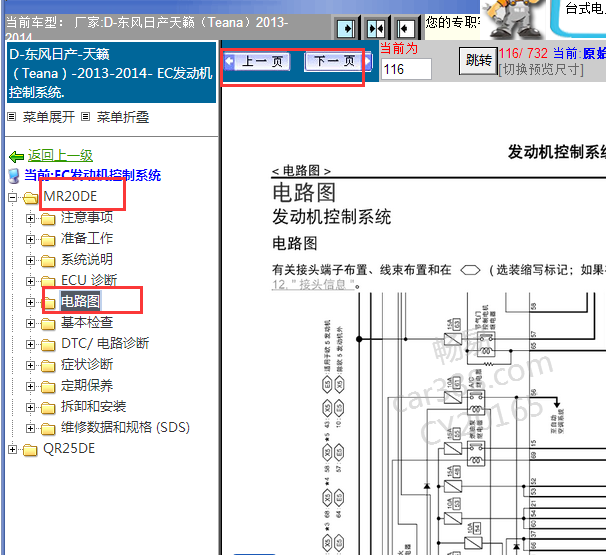Select the QR25DE folder
606x555 pixels.
pyautogui.click(x=69, y=448)
